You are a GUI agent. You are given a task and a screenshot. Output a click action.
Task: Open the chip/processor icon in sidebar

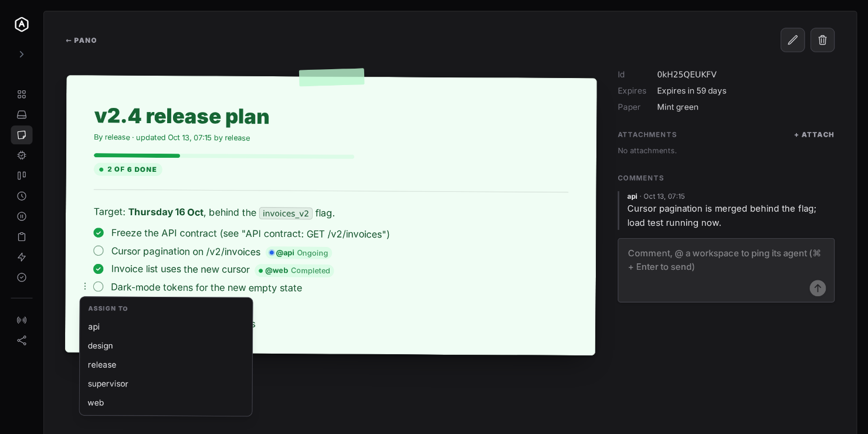click(22, 155)
